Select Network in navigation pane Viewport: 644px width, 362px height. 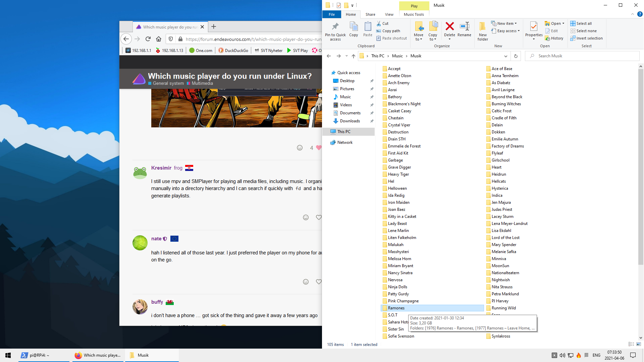click(x=345, y=142)
